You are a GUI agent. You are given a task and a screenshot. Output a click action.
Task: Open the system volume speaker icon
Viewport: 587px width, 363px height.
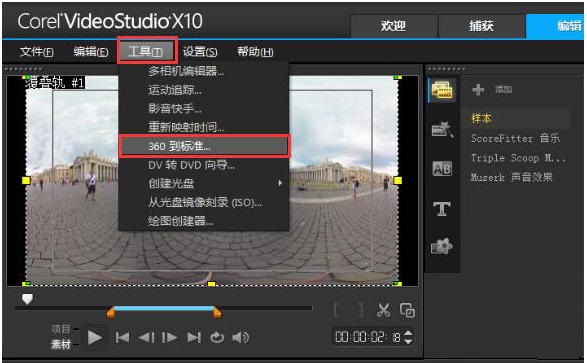240,338
